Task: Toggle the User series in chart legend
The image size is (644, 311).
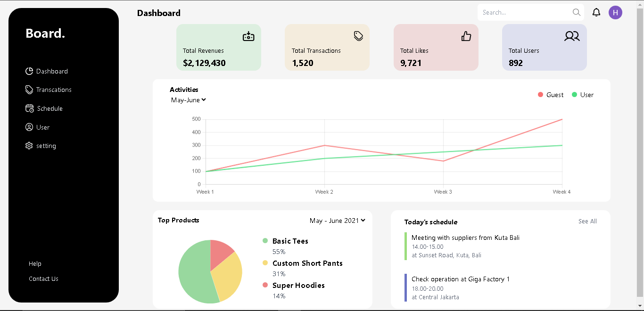Action: pyautogui.click(x=582, y=95)
